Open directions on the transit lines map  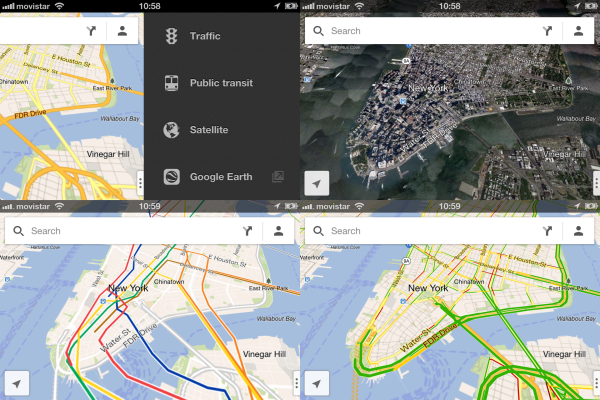tap(247, 231)
